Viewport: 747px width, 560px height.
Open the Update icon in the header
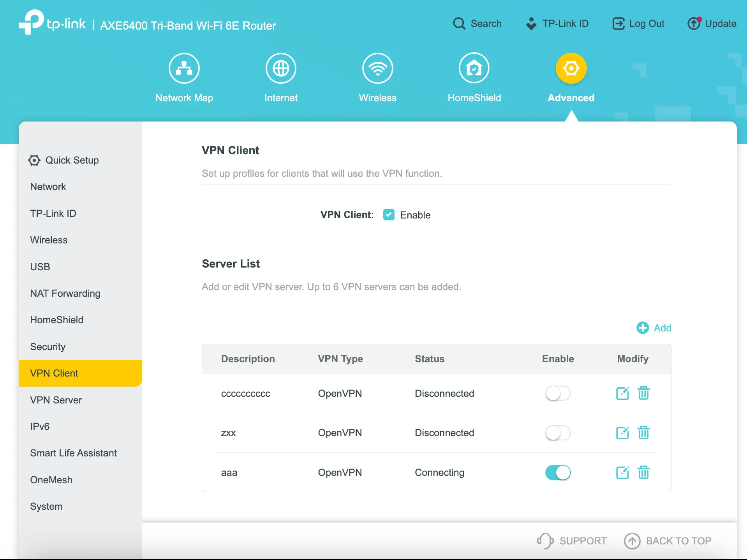click(694, 23)
